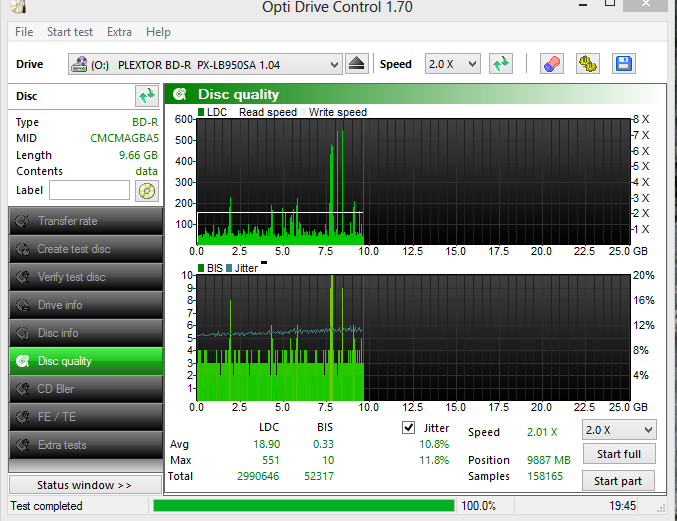Refresh disc info with the green arrows icon
Screen dimensions: 677x521
pyautogui.click(x=147, y=95)
